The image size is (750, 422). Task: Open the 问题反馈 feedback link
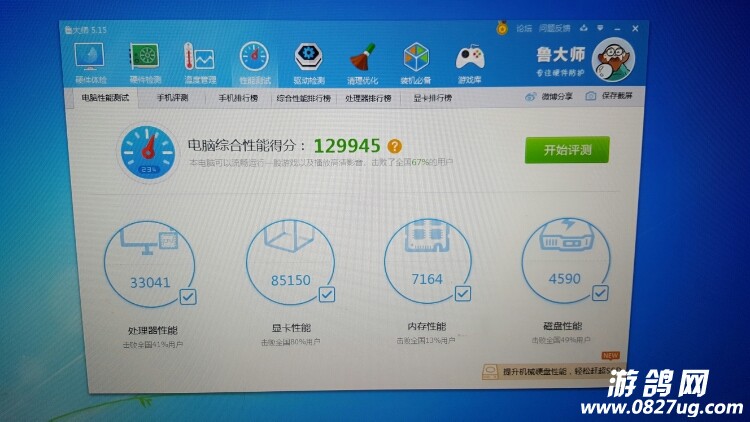[555, 28]
